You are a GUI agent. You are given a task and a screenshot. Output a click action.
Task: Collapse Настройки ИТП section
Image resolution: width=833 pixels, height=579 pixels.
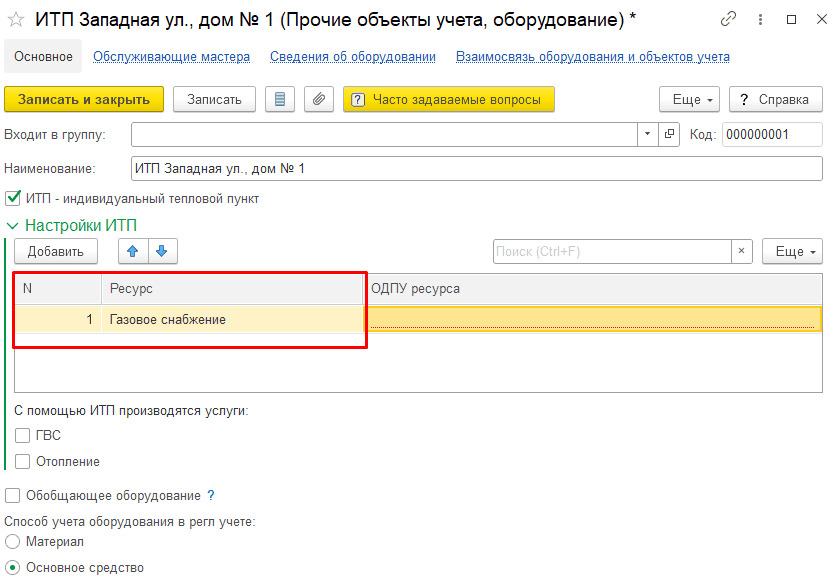pyautogui.click(x=12, y=226)
